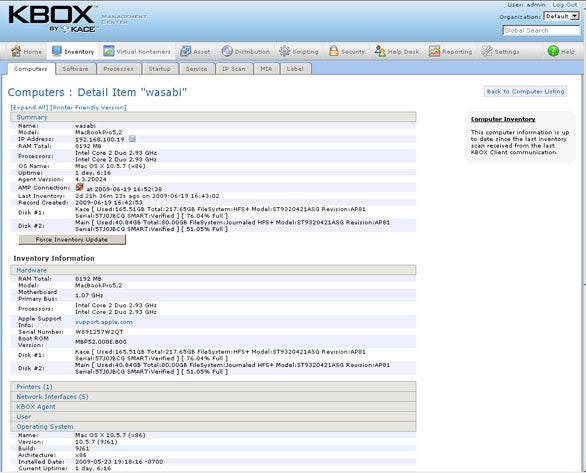Open the Label tab
Screen dimensions: 586x473
tap(295, 69)
